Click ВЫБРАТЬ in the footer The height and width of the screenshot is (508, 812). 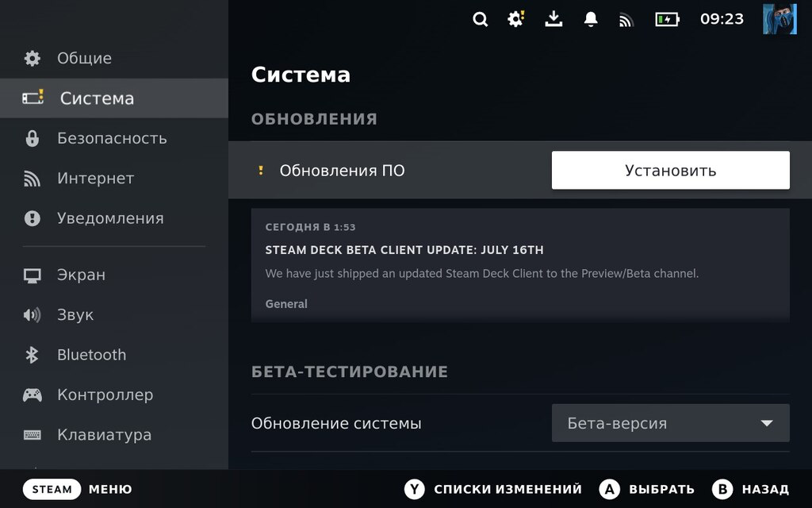661,489
